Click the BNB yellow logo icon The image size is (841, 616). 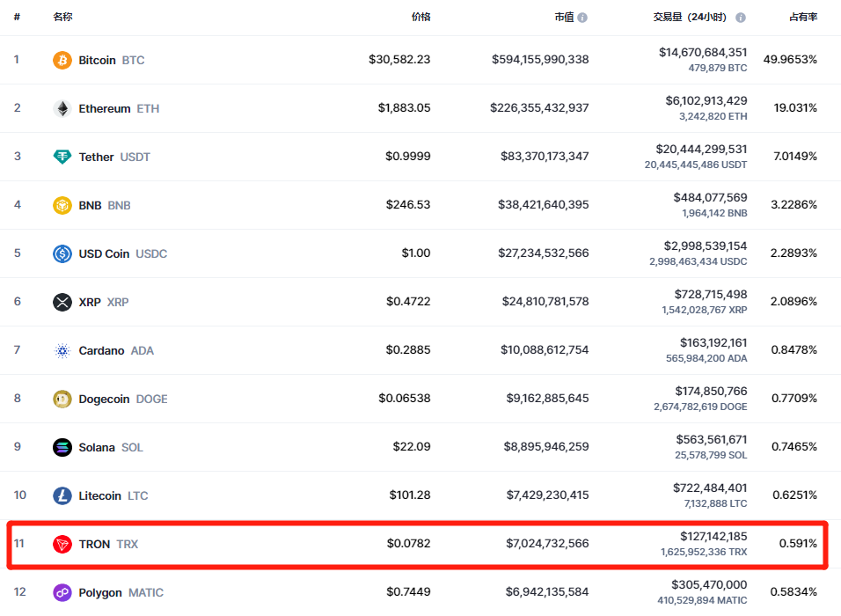tap(62, 205)
